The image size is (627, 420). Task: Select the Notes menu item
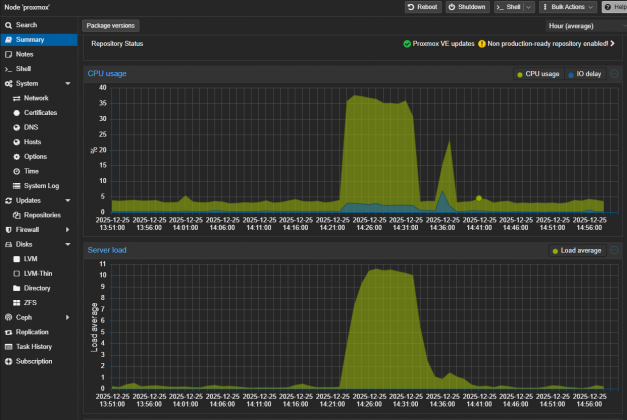24,54
